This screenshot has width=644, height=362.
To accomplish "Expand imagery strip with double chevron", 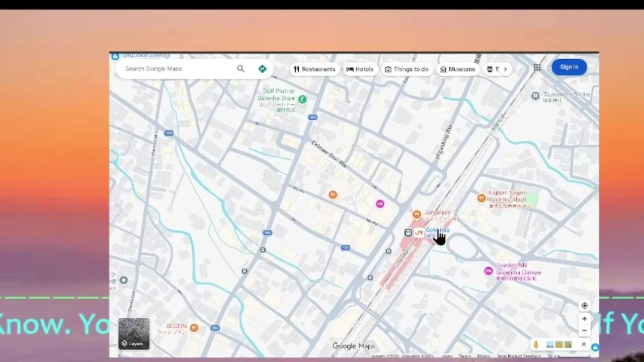I will pyautogui.click(x=584, y=344).
